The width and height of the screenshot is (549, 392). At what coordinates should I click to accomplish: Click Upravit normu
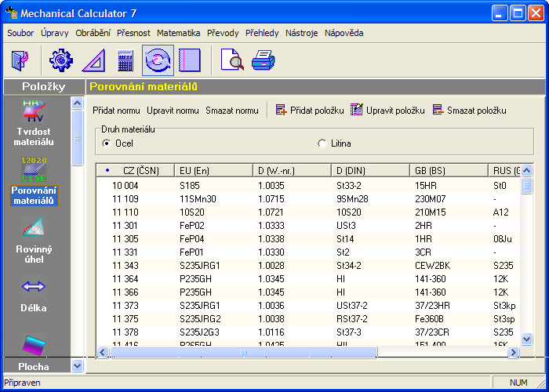pos(173,111)
